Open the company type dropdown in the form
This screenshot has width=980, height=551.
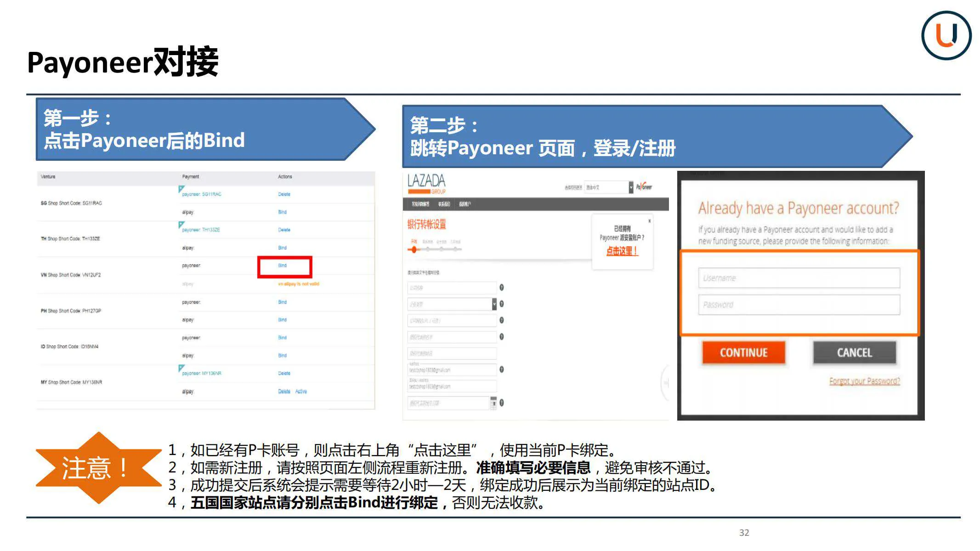494,303
